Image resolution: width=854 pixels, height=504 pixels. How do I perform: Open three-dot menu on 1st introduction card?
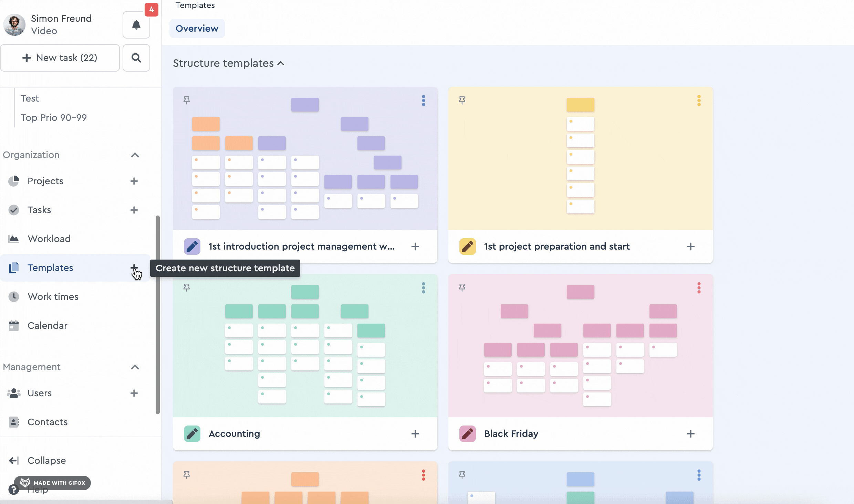[423, 101]
